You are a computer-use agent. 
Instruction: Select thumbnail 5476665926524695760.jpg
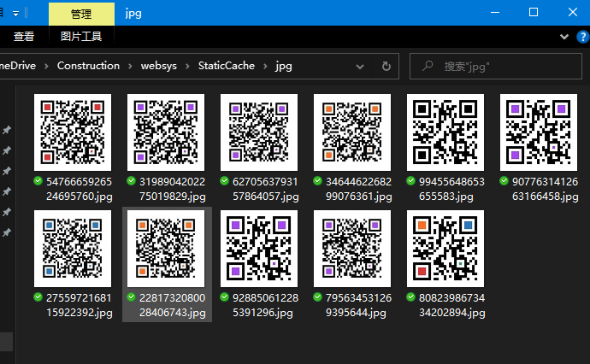pyautogui.click(x=73, y=132)
